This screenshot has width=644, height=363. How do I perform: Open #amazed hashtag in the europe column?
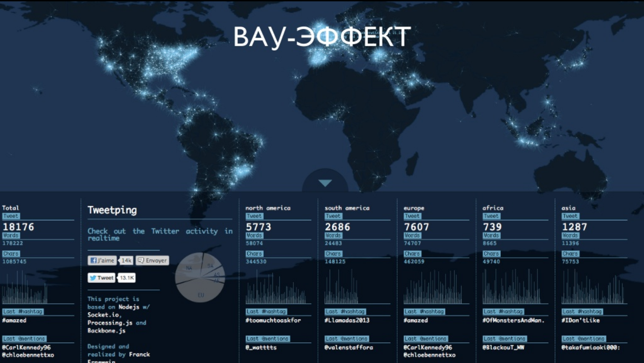pyautogui.click(x=416, y=320)
